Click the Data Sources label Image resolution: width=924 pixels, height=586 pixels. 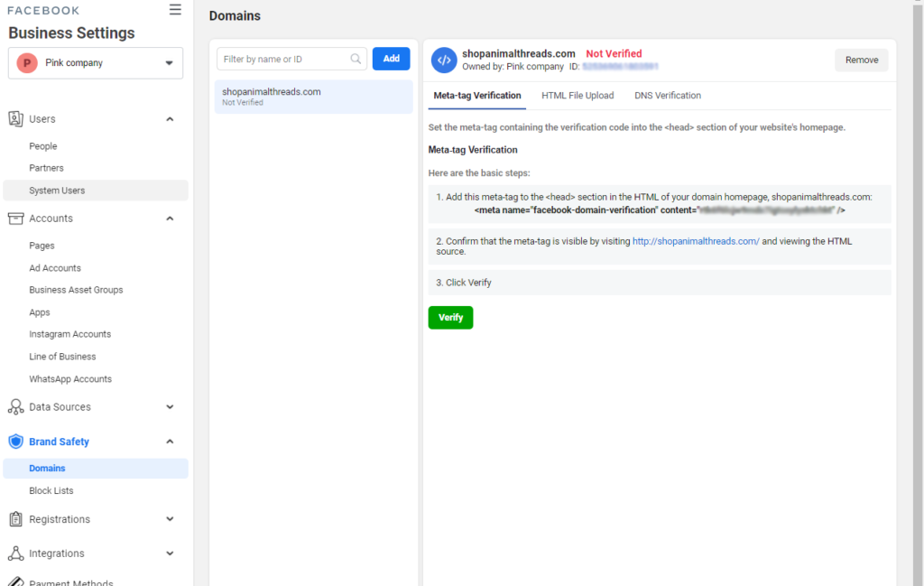[x=60, y=407]
